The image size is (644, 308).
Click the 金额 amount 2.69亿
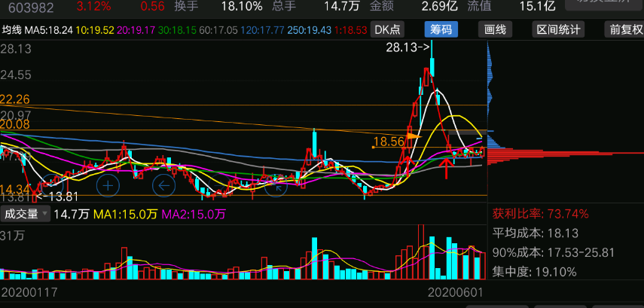441,6
